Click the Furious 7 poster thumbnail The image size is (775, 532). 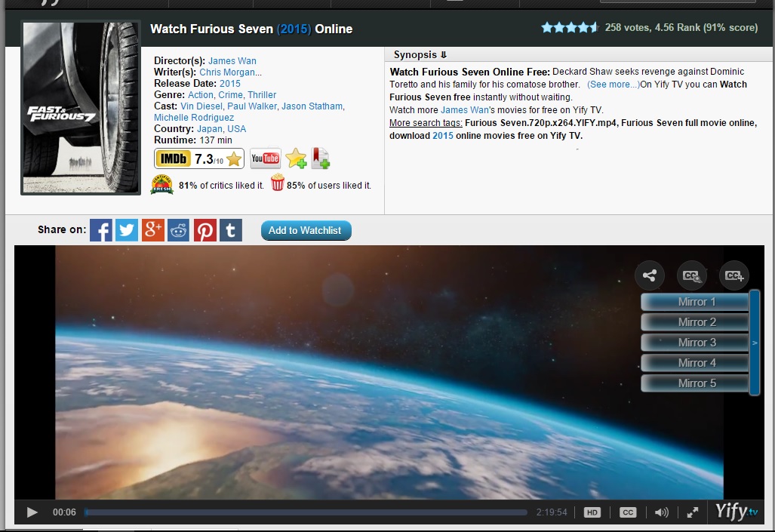click(81, 108)
